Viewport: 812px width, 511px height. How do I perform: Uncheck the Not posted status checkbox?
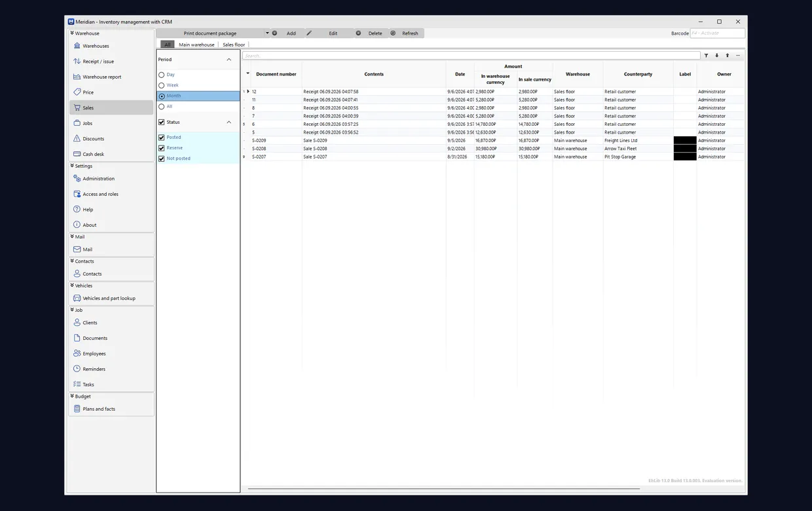[x=162, y=159]
